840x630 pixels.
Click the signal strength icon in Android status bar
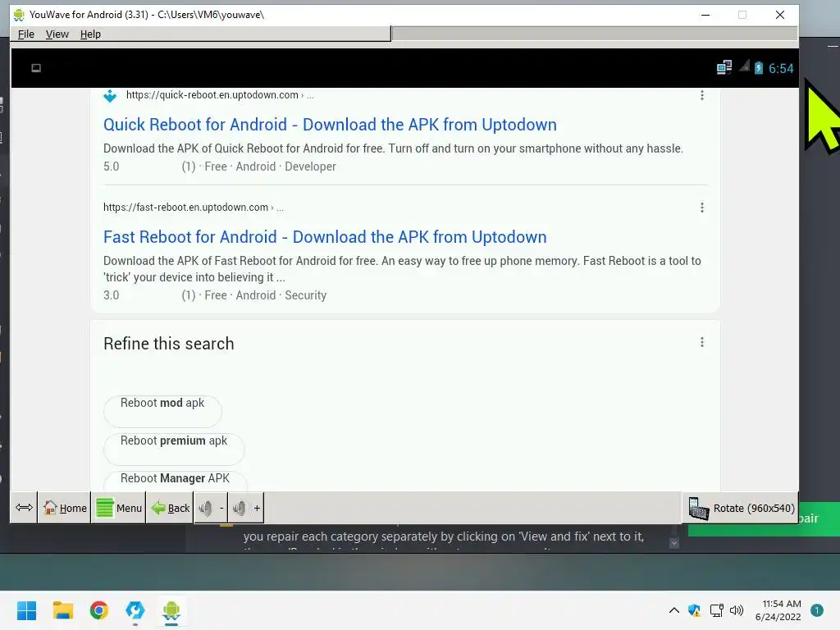tap(744, 66)
